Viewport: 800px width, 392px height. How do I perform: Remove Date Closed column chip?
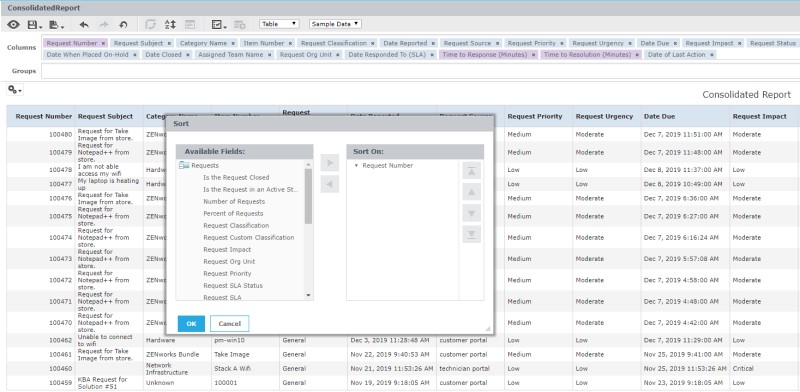pyautogui.click(x=188, y=55)
